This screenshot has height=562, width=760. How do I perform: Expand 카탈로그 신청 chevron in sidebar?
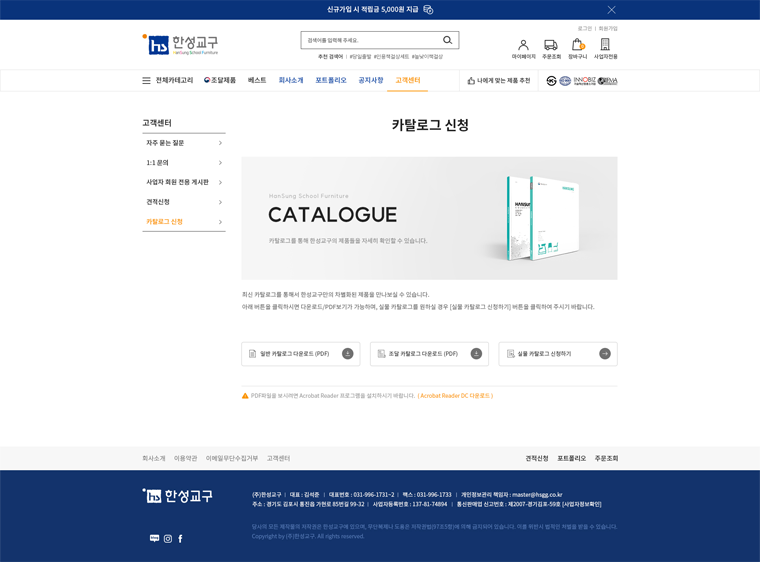(x=220, y=222)
